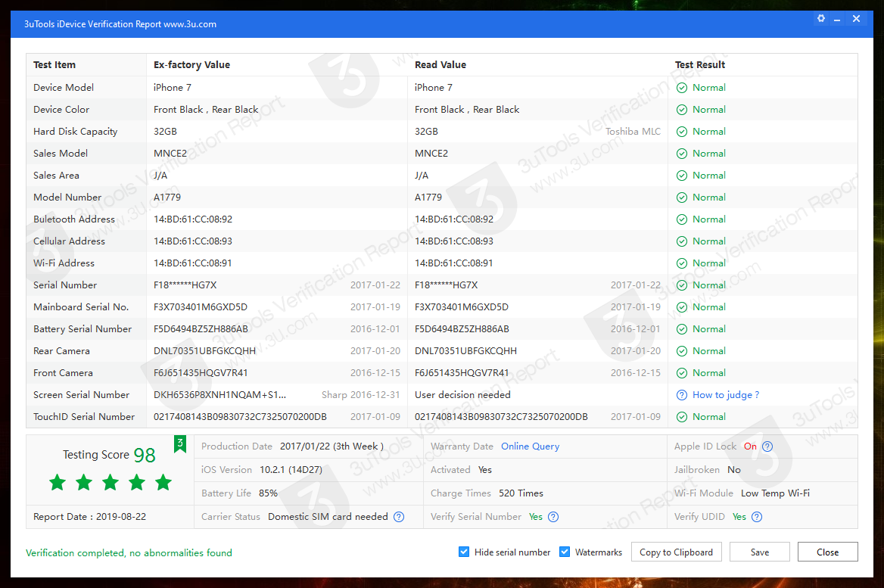Click the ex-factory Sales Model MNCE2
This screenshot has width=884, height=588.
coord(170,154)
